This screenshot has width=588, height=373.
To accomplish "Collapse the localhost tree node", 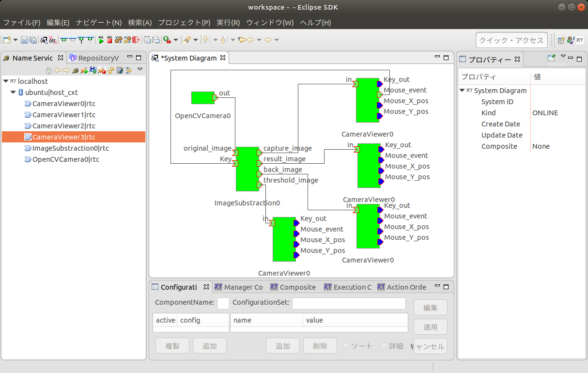I will (x=5, y=81).
